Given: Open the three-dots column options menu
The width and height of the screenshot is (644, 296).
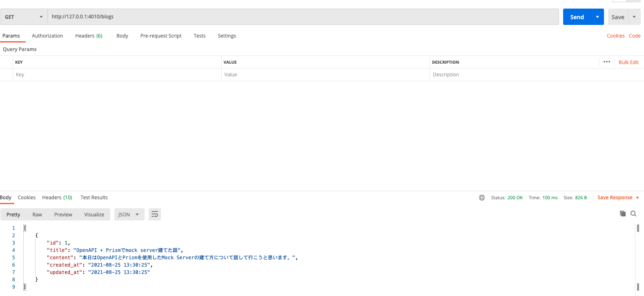Looking at the screenshot, I should (606, 62).
